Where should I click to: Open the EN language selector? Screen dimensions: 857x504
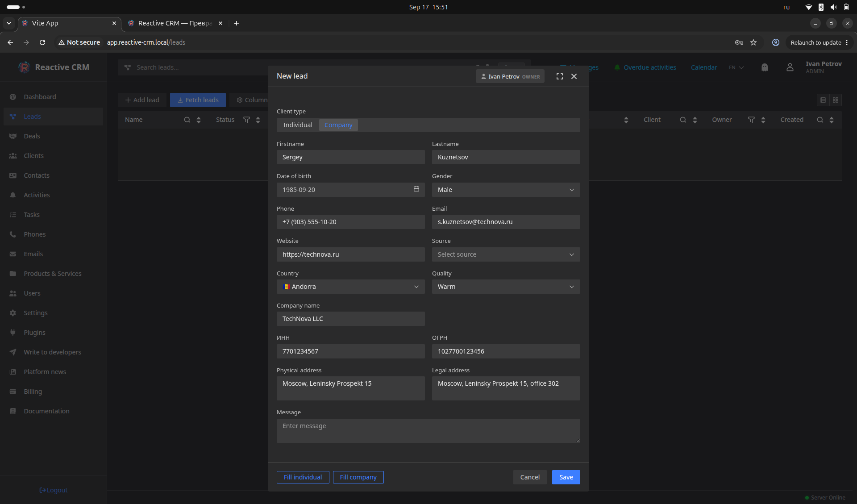click(736, 67)
